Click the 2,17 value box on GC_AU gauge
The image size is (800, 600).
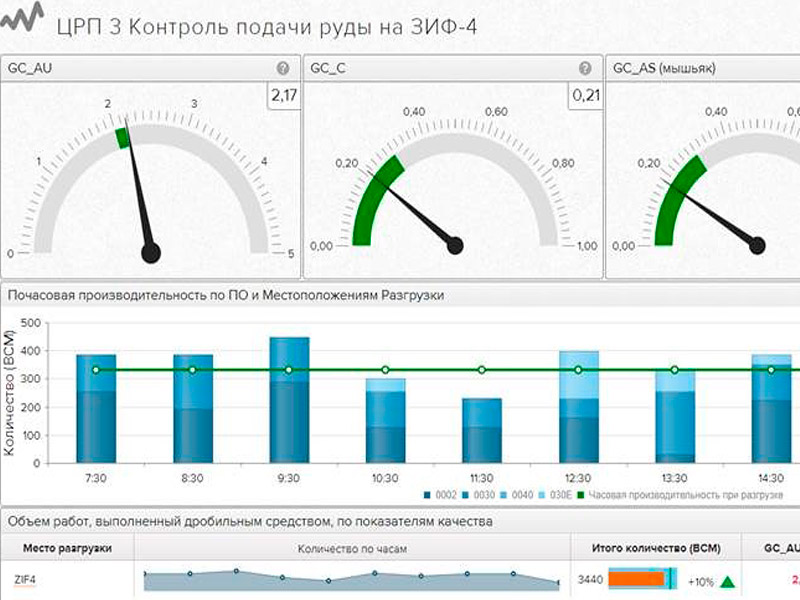click(x=284, y=95)
